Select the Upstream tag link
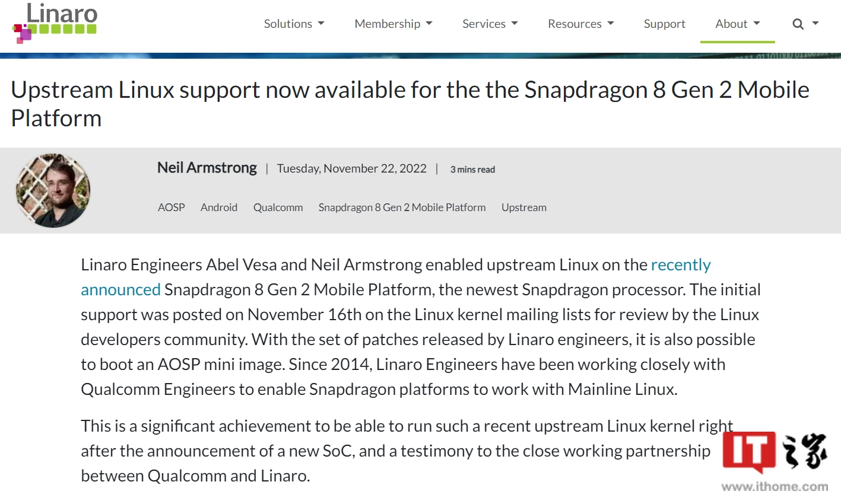The image size is (841, 504). 524,208
